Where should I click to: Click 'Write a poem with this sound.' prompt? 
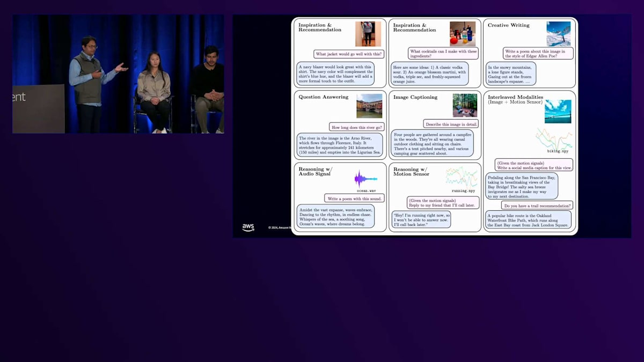click(x=355, y=198)
